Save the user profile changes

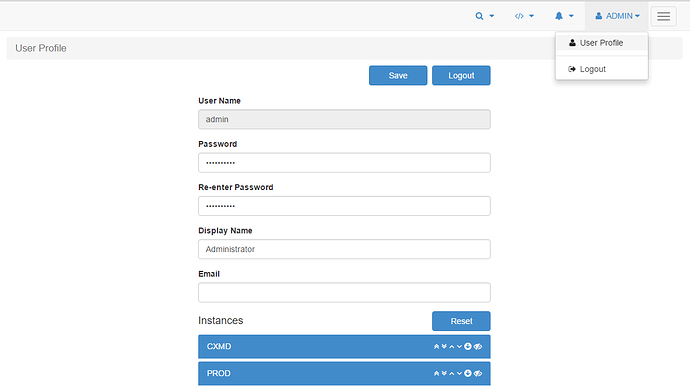coord(398,76)
